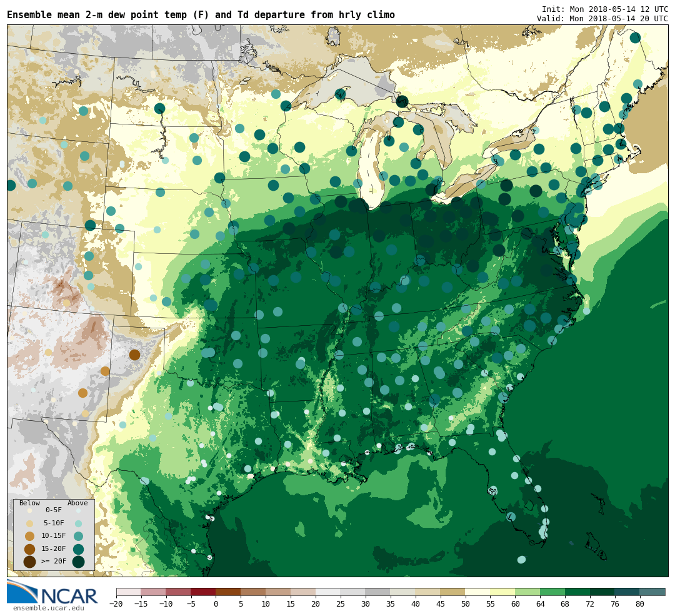Screen dimensions: 675x616
Task: Select the Valid time text line
Action: (x=602, y=19)
